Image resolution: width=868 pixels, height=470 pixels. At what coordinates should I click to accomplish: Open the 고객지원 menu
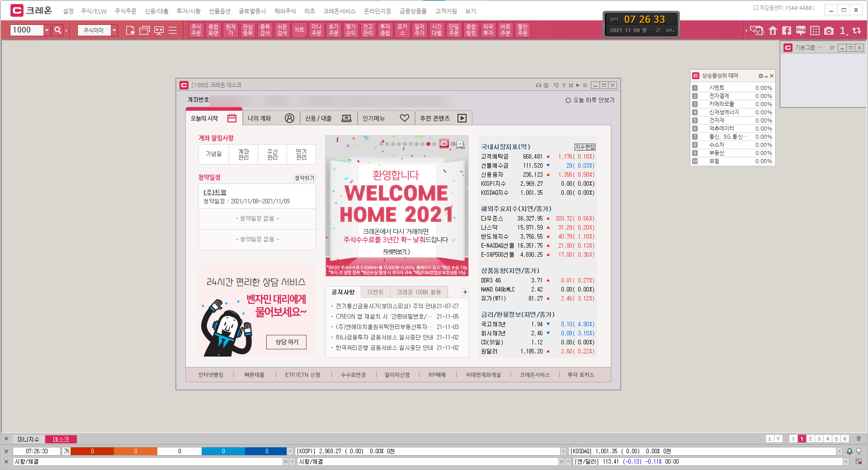[x=446, y=11]
